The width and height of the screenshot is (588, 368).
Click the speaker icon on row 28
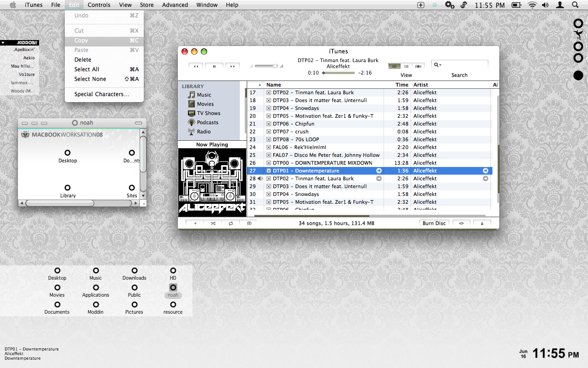click(260, 178)
